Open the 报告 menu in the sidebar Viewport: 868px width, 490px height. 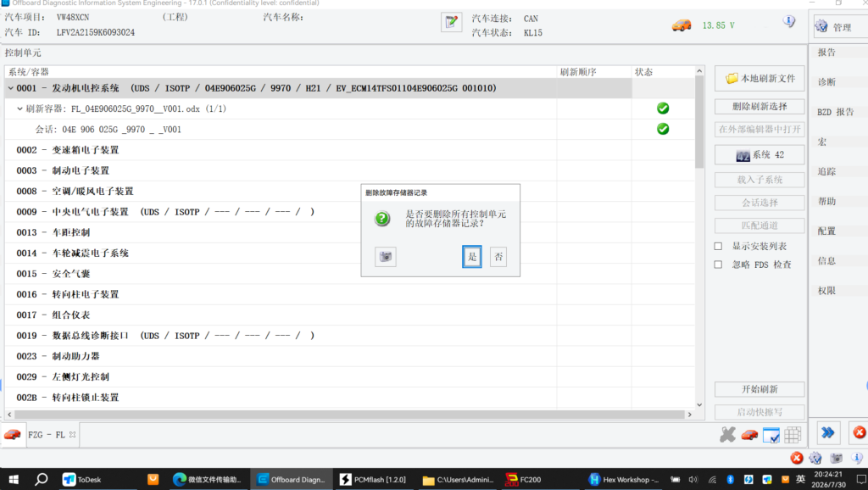[826, 53]
